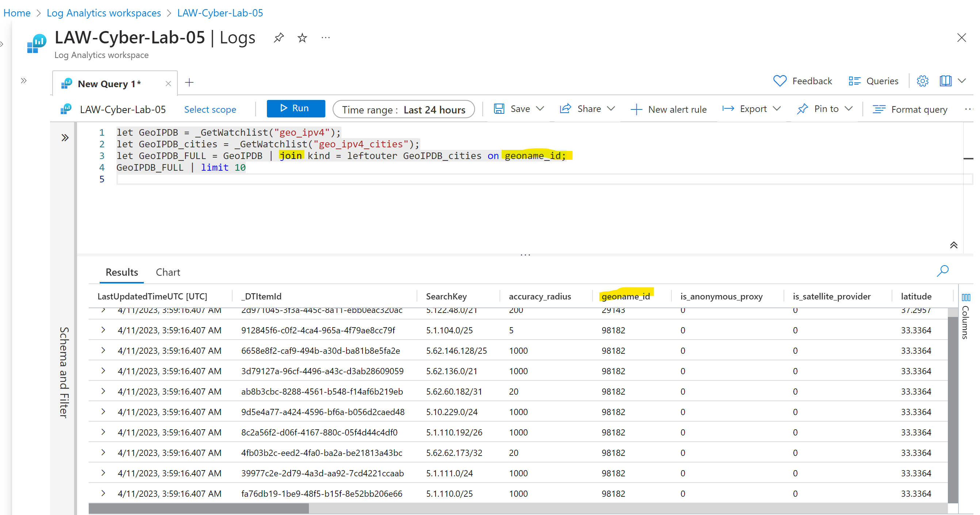980x515 pixels.
Task: Switch to the Chart tab
Action: (x=168, y=272)
